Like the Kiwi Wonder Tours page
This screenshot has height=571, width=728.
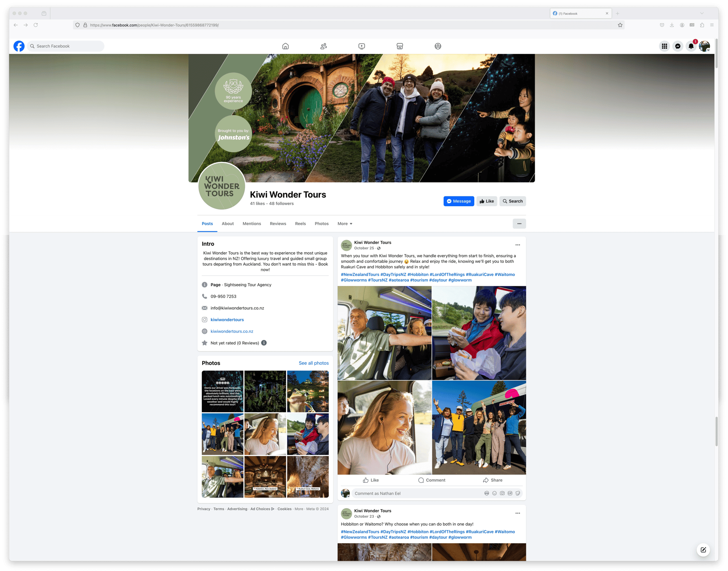tap(486, 201)
